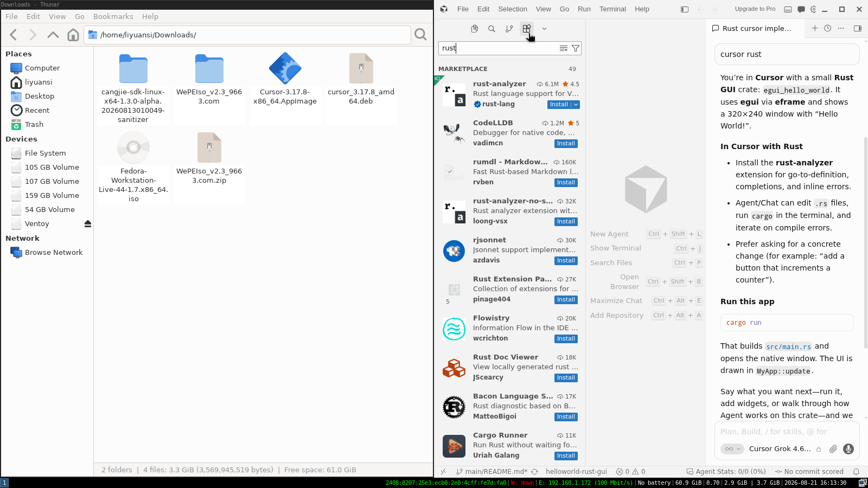Select the Extensions view icon
This screenshot has width=868, height=488.
[x=526, y=29]
